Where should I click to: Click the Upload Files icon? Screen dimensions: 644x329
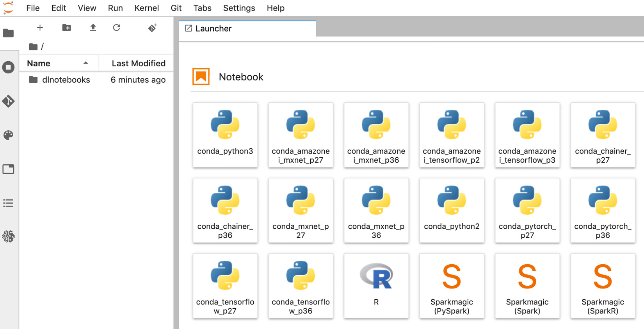click(x=93, y=28)
